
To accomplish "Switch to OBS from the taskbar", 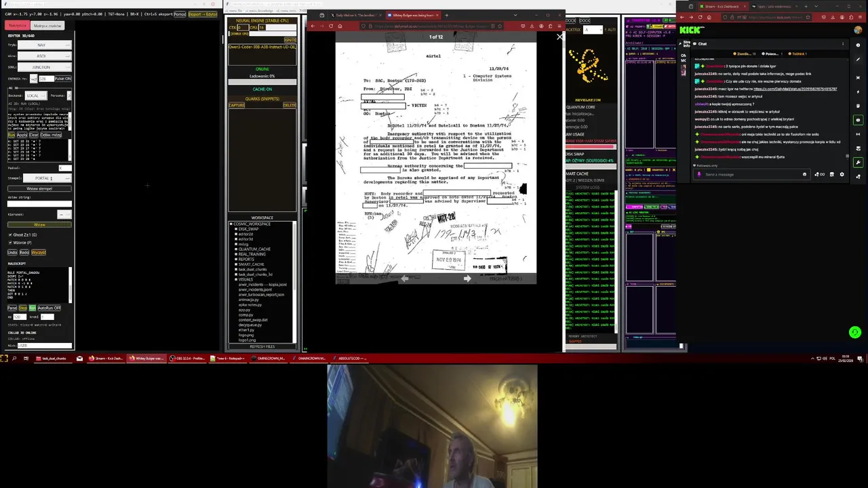I will pyautogui.click(x=187, y=359).
